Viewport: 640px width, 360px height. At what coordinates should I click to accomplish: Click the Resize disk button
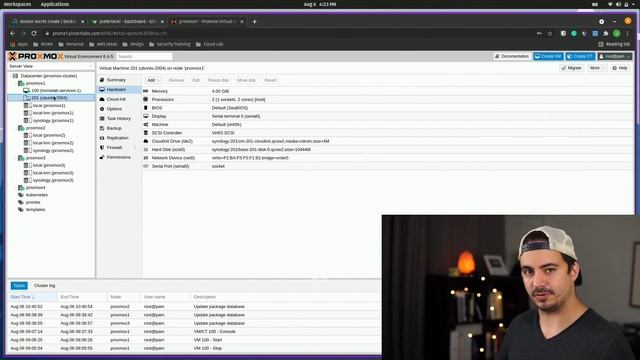click(218, 80)
